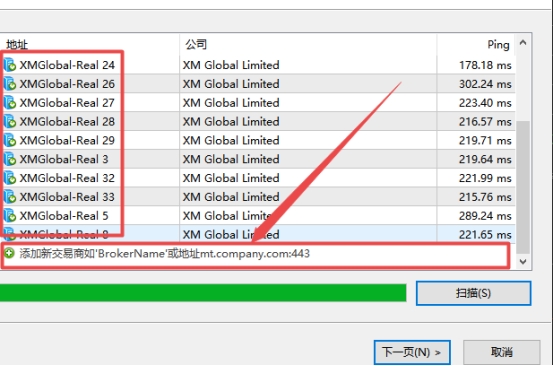
Task: Select the XMGlobal-Real 29 server row
Action: (x=258, y=140)
